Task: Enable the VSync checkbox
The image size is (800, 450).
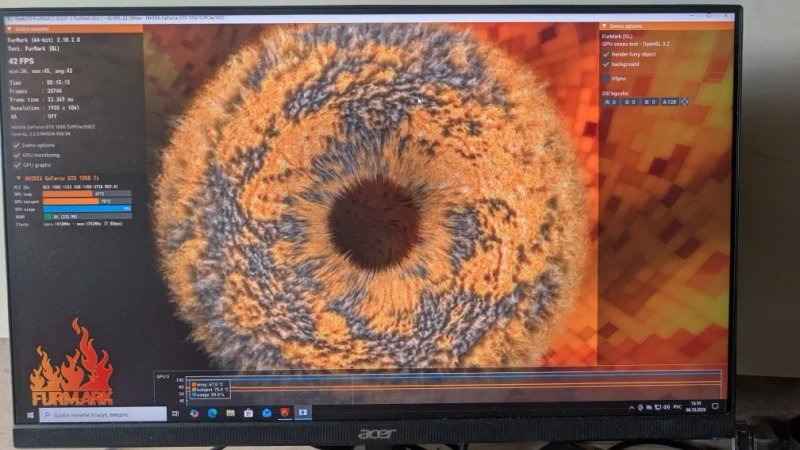Action: tap(606, 79)
